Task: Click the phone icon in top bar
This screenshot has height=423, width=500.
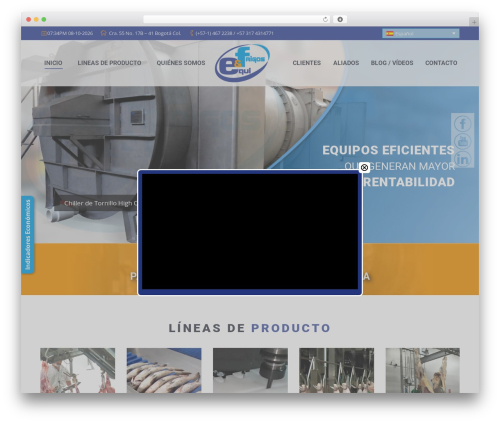Action: [192, 33]
